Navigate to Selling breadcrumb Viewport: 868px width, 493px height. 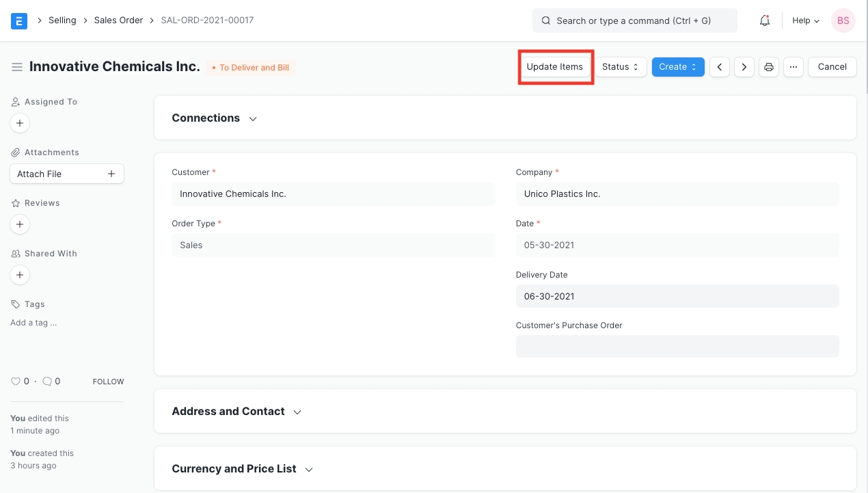point(62,21)
